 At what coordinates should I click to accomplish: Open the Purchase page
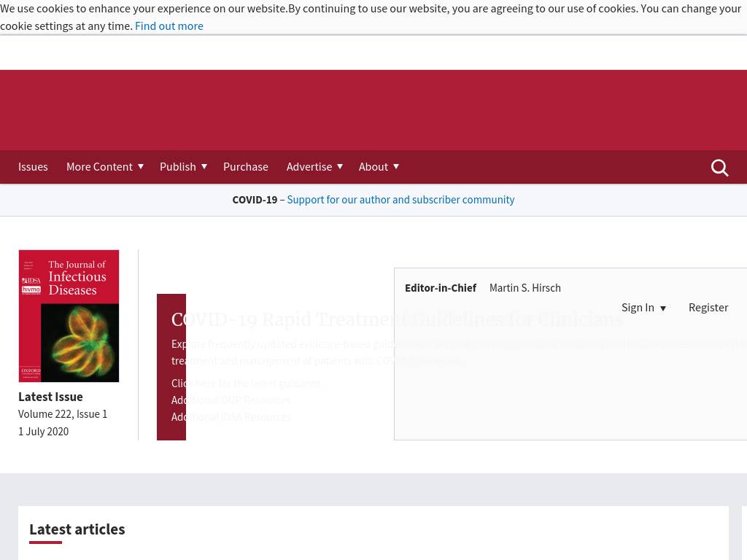point(245,166)
